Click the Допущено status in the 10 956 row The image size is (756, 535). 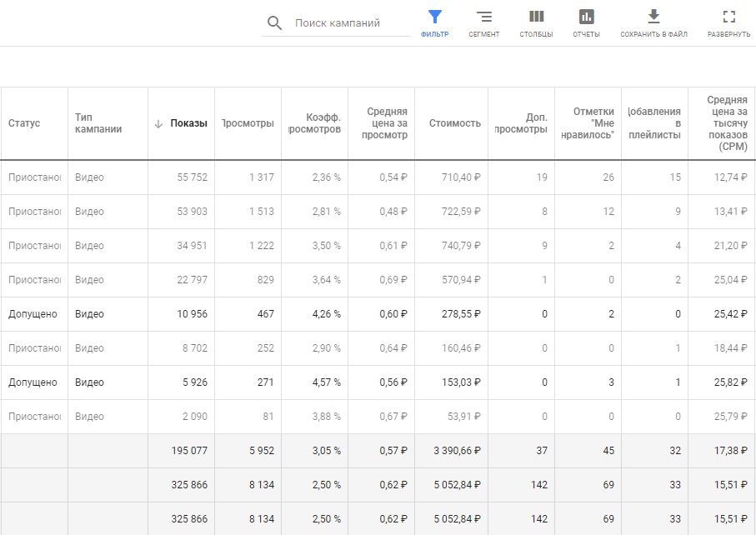click(33, 314)
